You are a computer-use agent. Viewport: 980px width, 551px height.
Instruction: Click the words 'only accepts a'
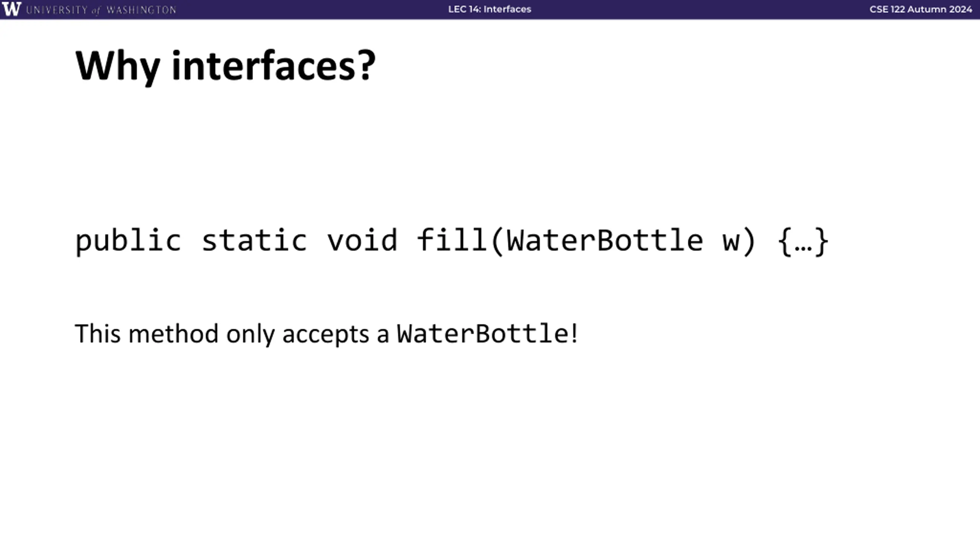[307, 335]
